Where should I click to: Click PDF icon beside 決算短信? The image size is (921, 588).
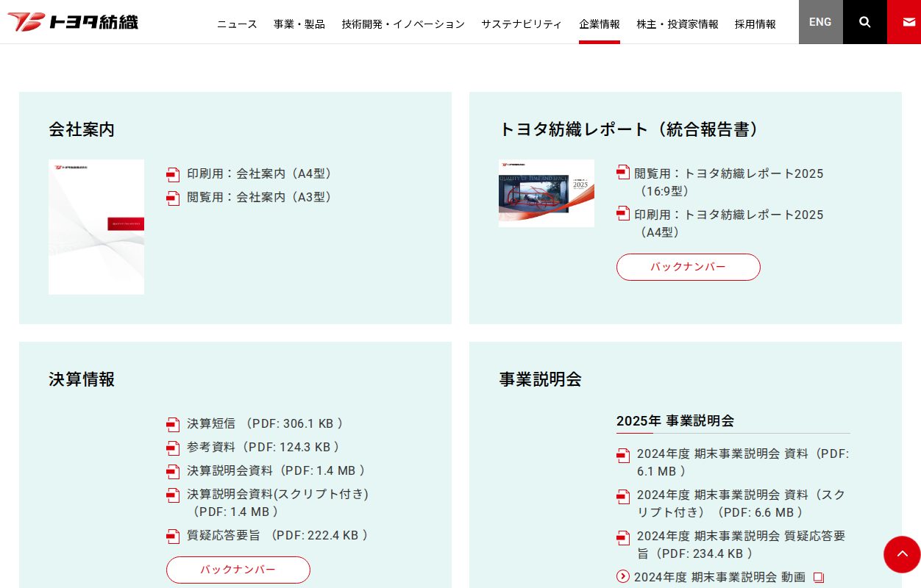[x=173, y=425]
